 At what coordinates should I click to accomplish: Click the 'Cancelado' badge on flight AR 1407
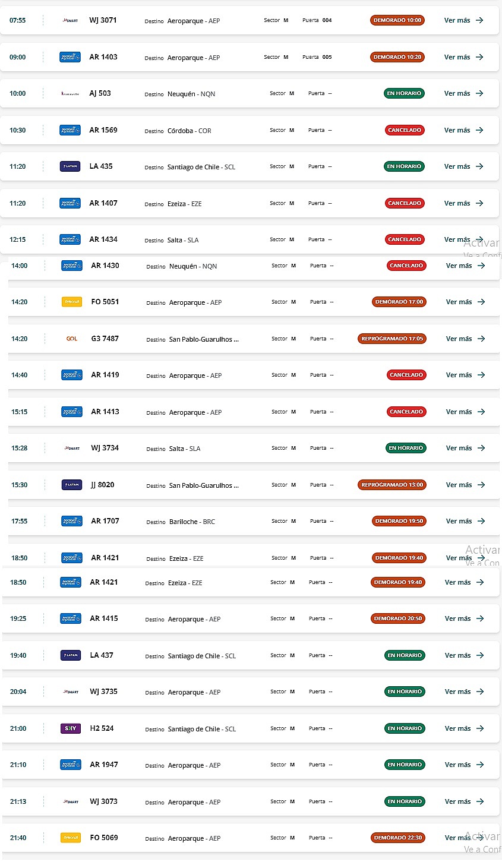point(404,204)
